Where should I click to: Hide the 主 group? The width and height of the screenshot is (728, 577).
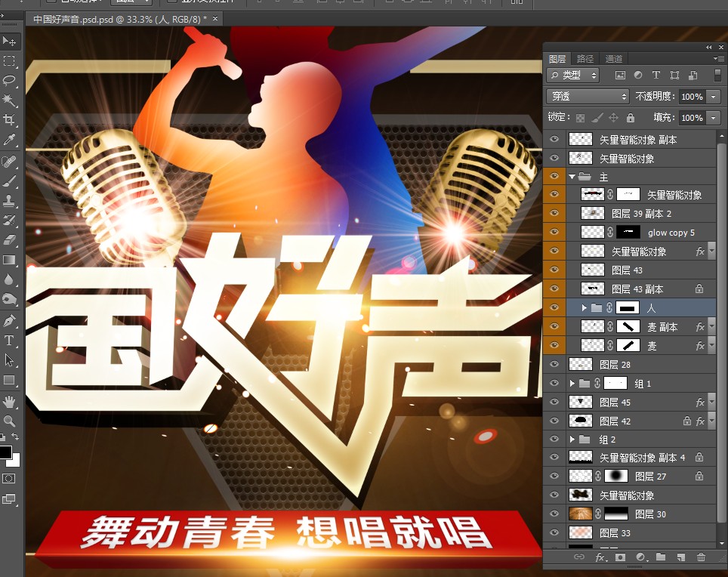pos(554,177)
